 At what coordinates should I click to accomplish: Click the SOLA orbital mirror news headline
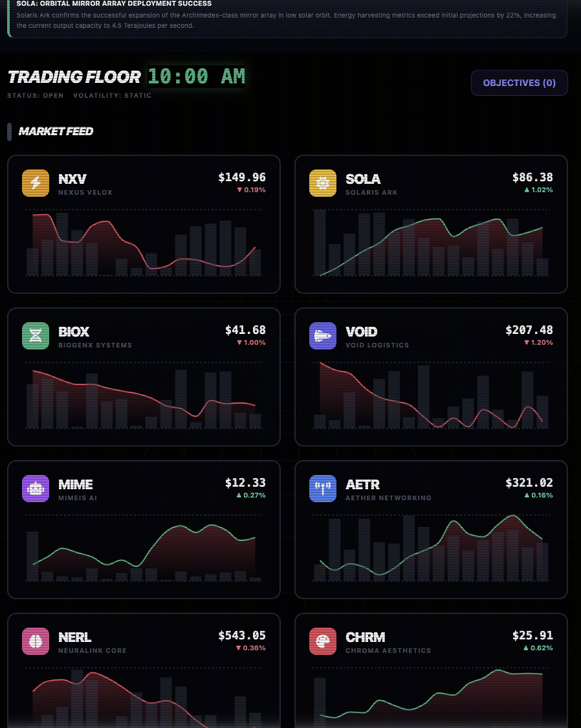(114, 4)
